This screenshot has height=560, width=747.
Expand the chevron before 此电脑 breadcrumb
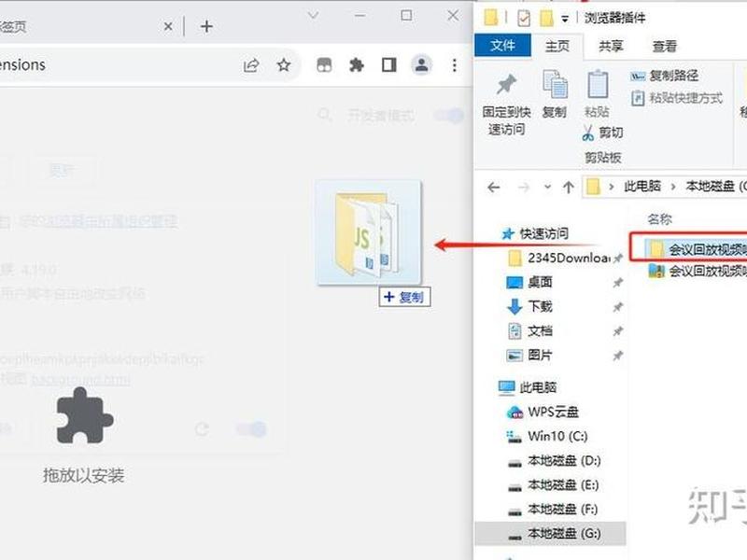(612, 186)
